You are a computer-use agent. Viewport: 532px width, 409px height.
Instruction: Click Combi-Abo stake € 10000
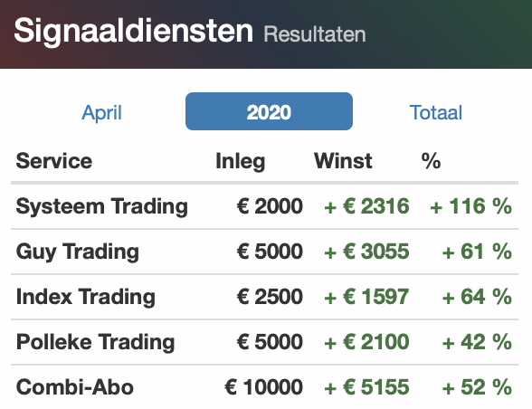(263, 387)
